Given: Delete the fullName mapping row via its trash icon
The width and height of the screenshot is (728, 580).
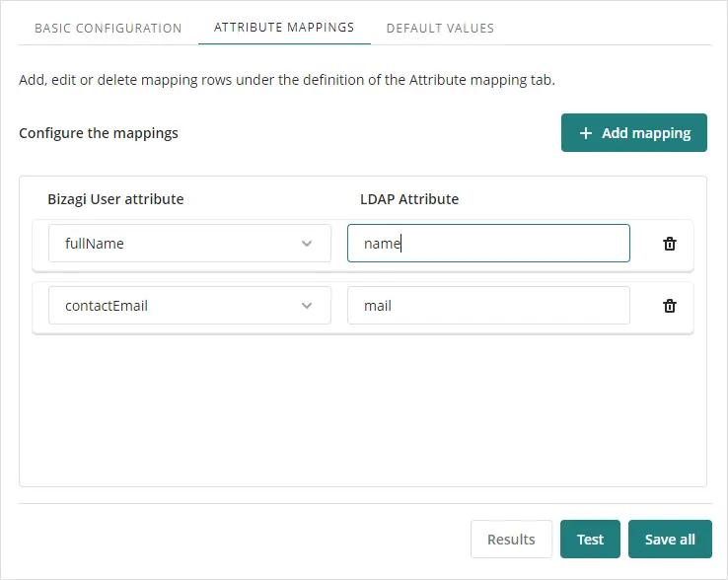Looking at the screenshot, I should pos(669,244).
